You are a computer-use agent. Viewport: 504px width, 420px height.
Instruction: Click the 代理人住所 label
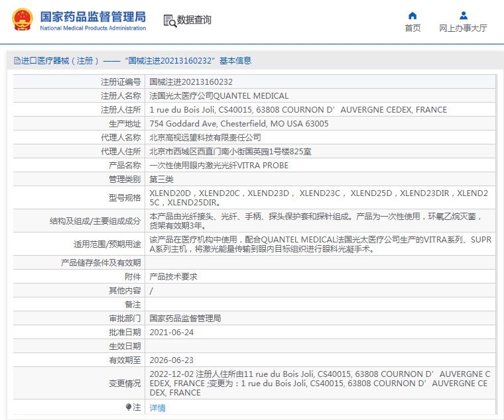tap(121, 151)
